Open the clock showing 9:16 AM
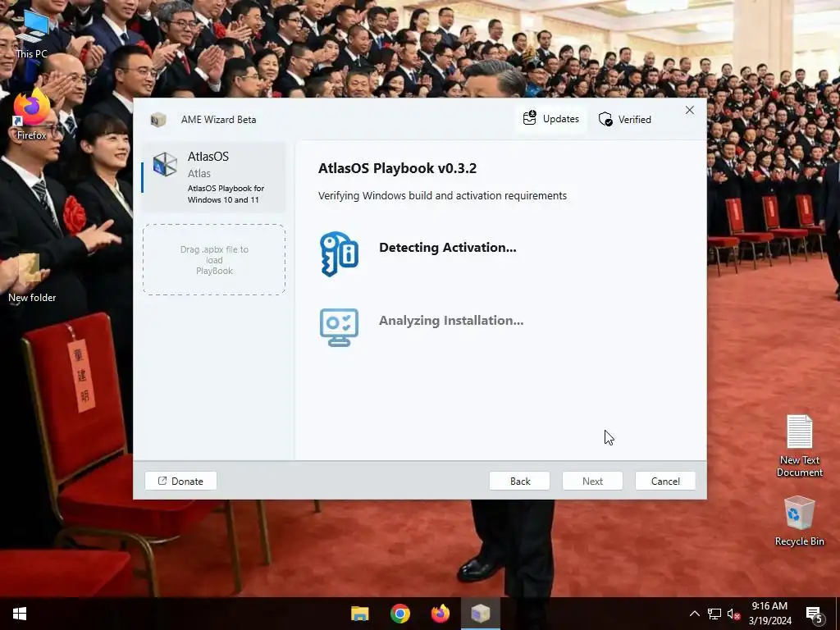This screenshot has width=840, height=630. [x=769, y=614]
